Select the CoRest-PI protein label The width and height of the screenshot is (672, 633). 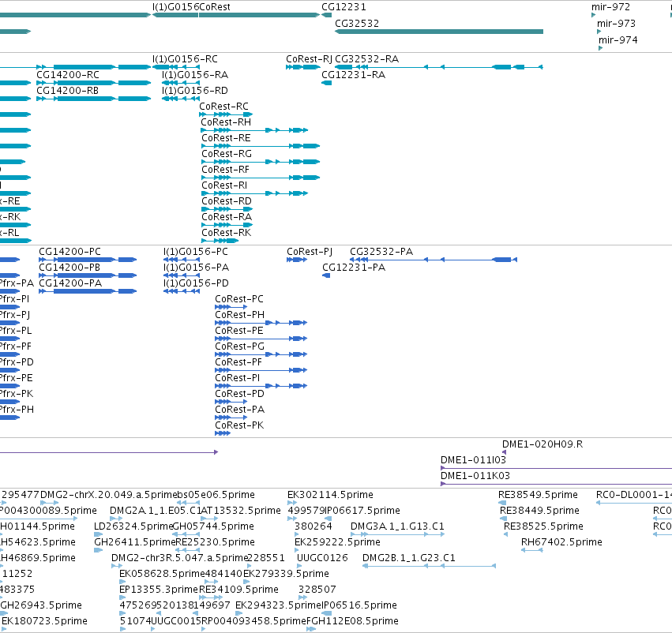tap(238, 378)
